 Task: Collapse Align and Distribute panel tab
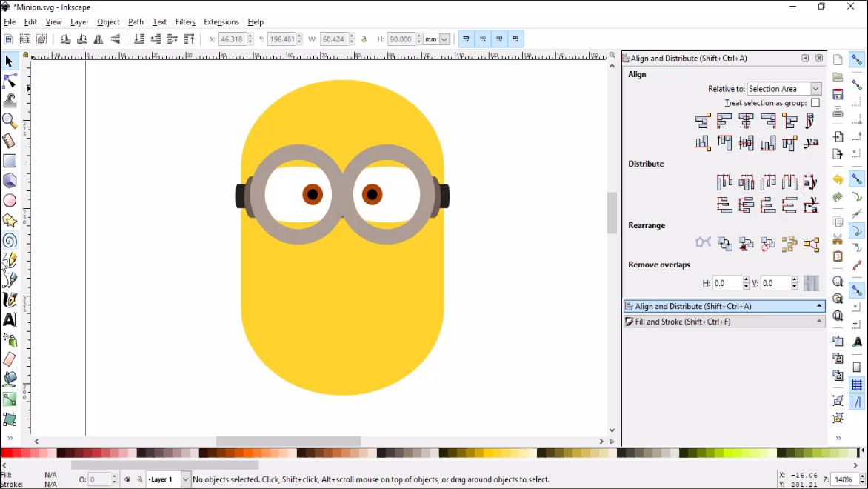point(724,306)
